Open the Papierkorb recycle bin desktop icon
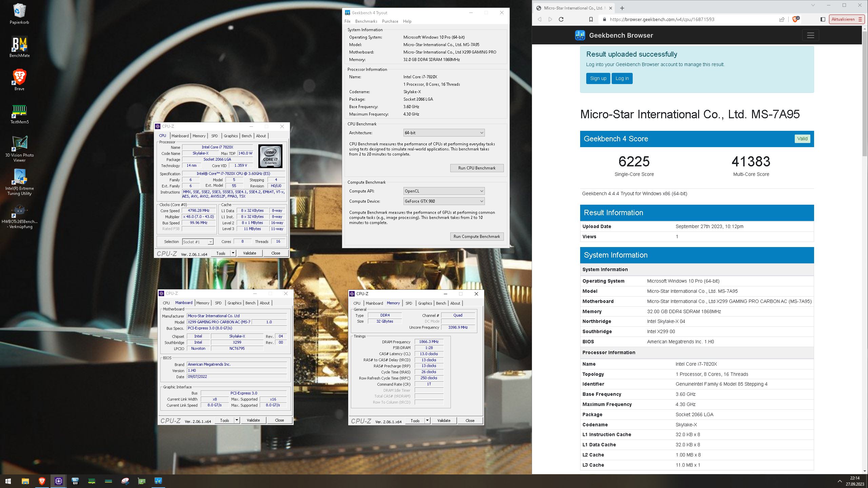 click(19, 14)
